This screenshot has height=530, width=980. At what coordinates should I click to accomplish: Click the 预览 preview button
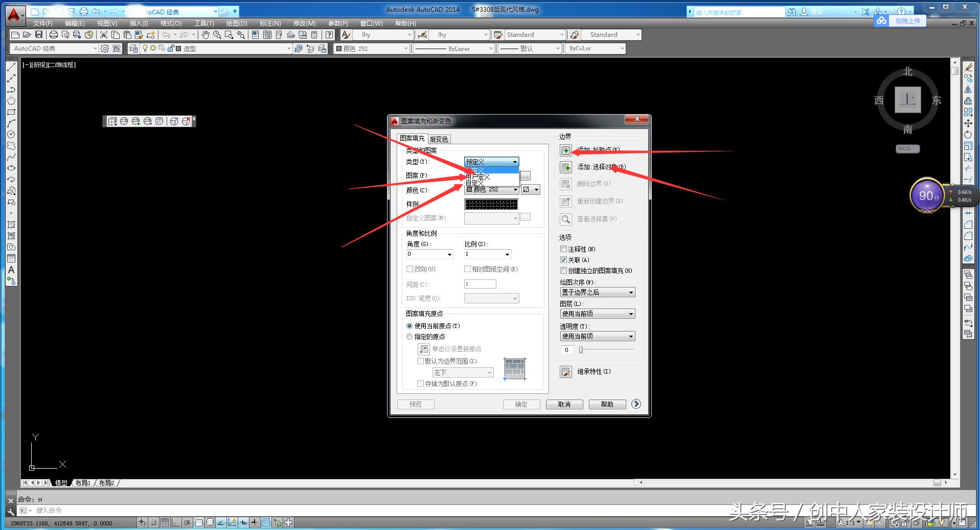pos(416,404)
